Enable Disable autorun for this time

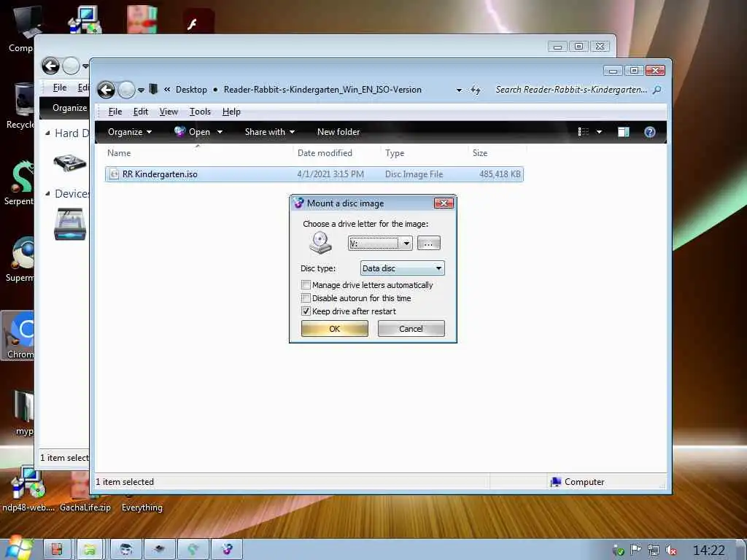coord(306,298)
